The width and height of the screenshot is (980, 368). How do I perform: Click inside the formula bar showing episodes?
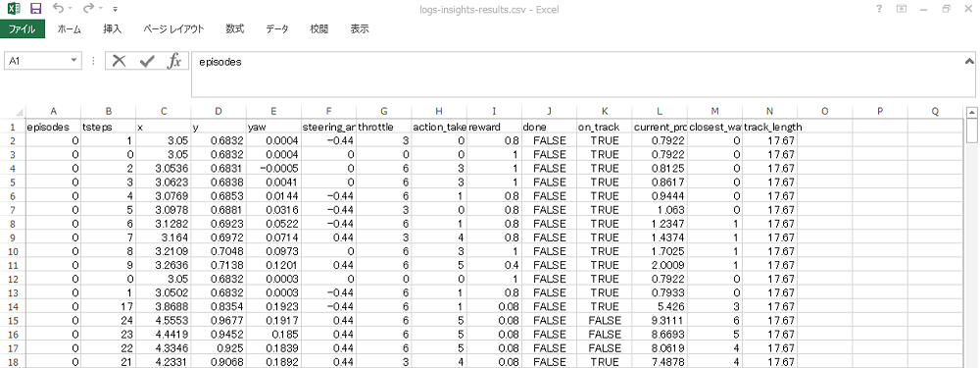point(575,75)
